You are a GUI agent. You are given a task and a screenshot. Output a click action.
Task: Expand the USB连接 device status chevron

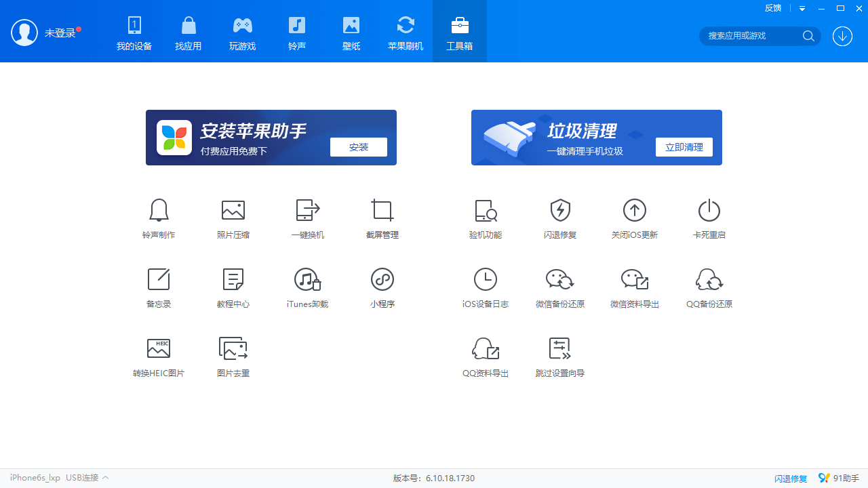(106, 478)
